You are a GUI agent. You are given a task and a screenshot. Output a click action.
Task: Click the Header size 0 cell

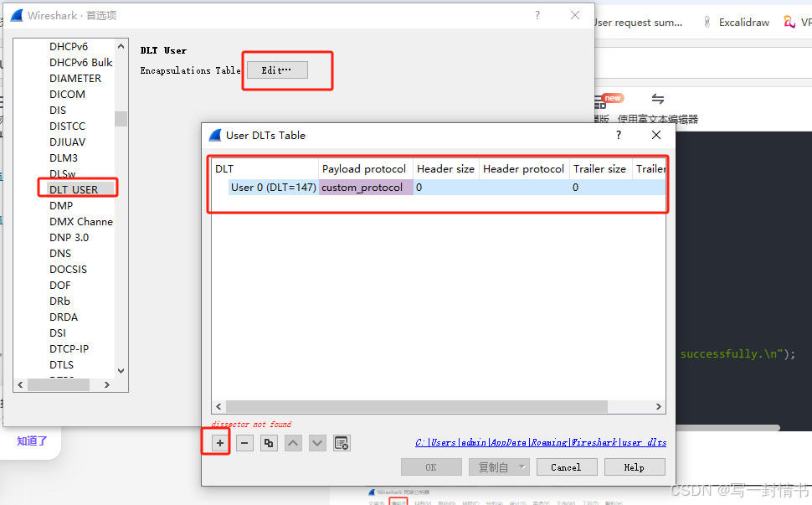tap(446, 188)
